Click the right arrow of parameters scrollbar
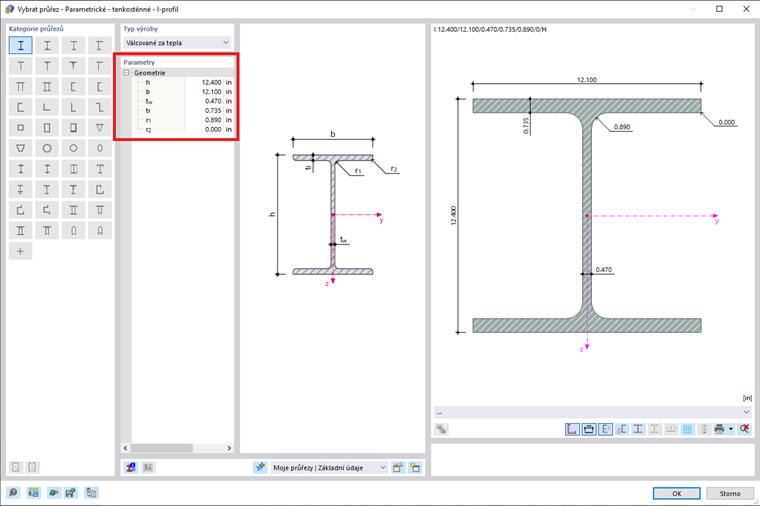760x506 pixels. [x=229, y=448]
